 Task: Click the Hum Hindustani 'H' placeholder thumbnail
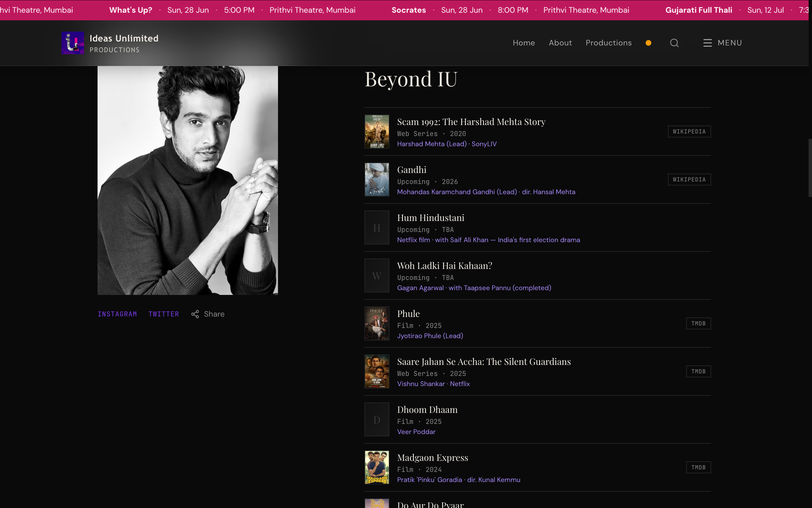[377, 227]
